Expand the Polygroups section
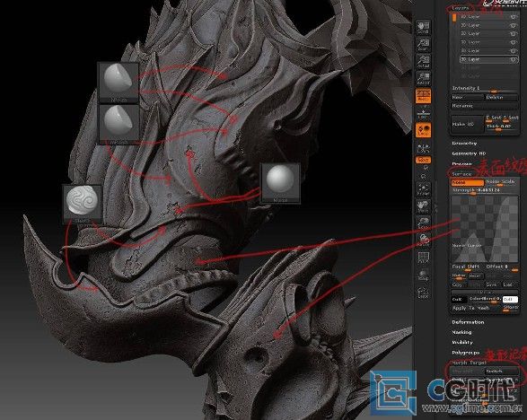This screenshot has height=420, width=527. click(x=465, y=353)
